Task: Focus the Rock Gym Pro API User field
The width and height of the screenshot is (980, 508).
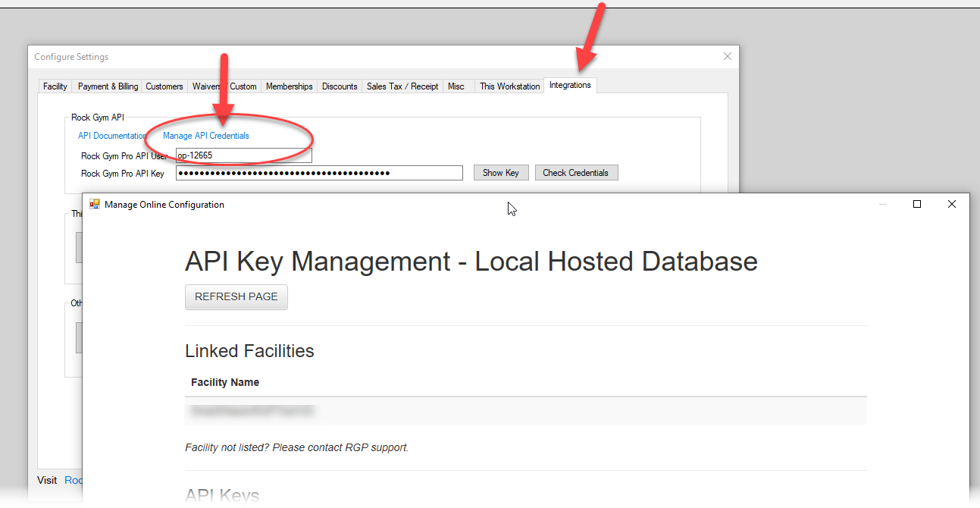Action: point(243,155)
